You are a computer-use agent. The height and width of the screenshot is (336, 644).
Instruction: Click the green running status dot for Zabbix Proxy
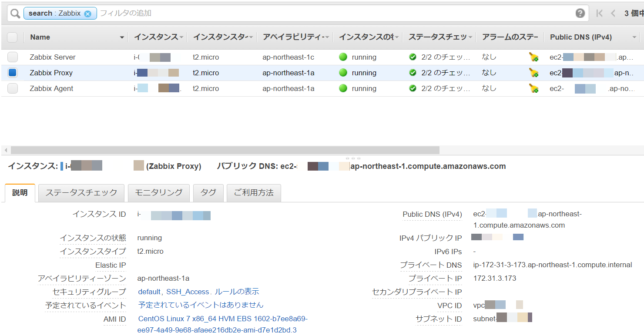343,73
